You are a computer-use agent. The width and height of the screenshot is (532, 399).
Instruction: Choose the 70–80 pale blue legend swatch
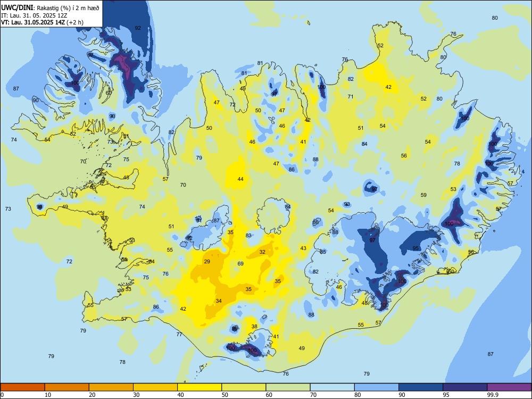[332, 387]
